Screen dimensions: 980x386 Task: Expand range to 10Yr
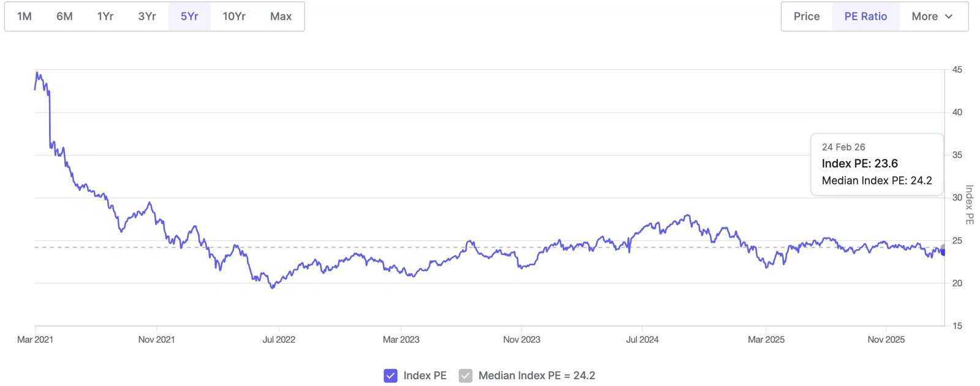tap(234, 17)
